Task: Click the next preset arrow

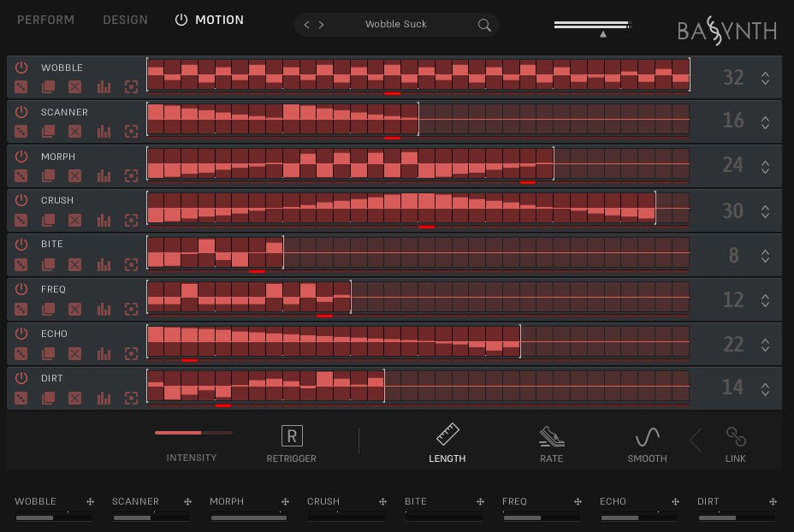Action: pyautogui.click(x=321, y=25)
